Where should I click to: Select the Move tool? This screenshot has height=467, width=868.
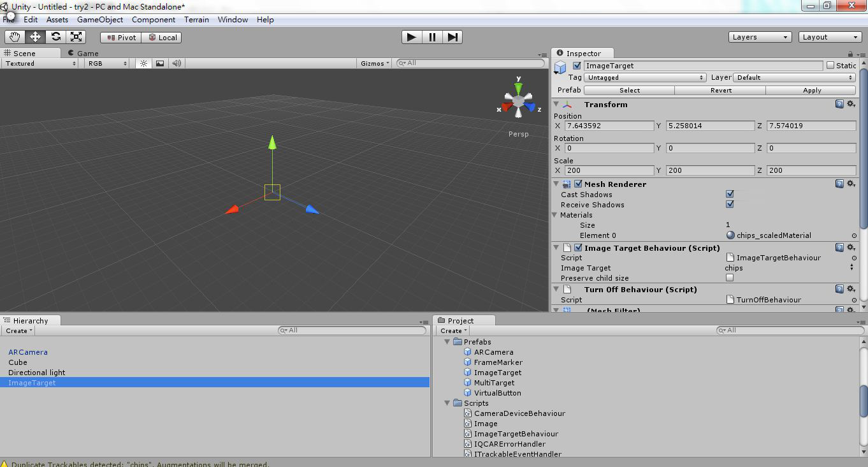(35, 37)
